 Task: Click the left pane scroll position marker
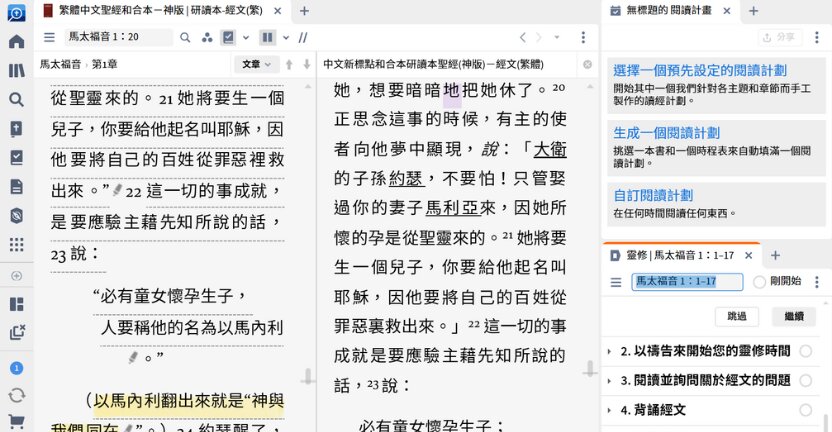point(307,377)
